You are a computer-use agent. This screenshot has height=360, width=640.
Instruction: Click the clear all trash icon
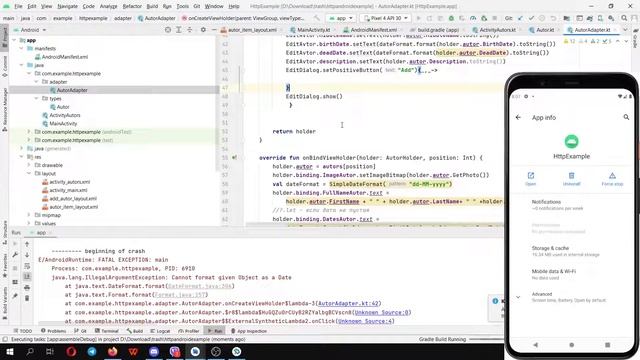click(x=27, y=298)
